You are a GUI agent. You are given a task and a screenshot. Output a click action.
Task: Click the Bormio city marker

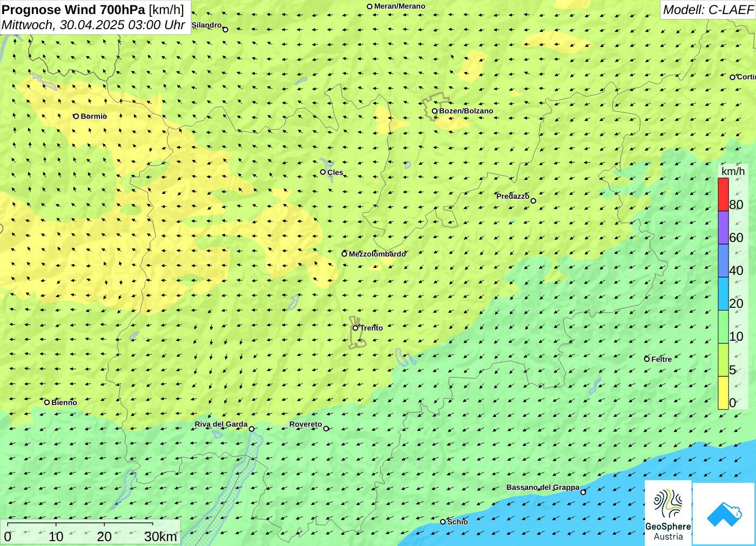pyautogui.click(x=76, y=116)
